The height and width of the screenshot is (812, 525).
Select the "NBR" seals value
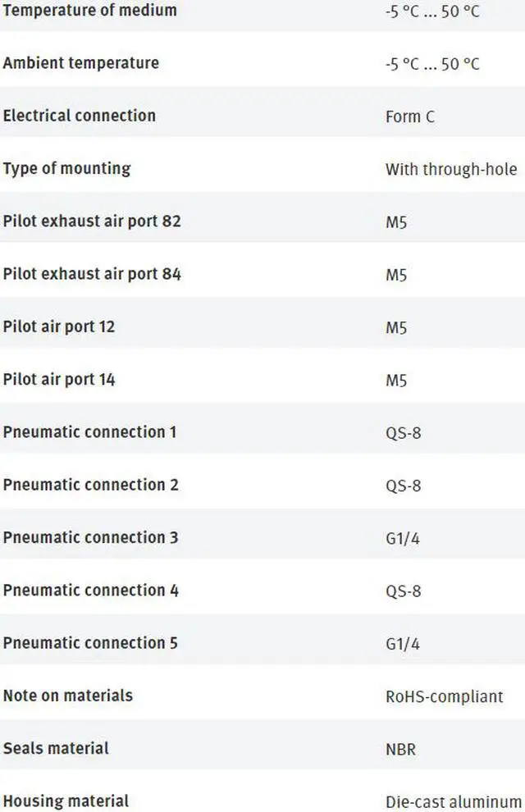point(401,749)
